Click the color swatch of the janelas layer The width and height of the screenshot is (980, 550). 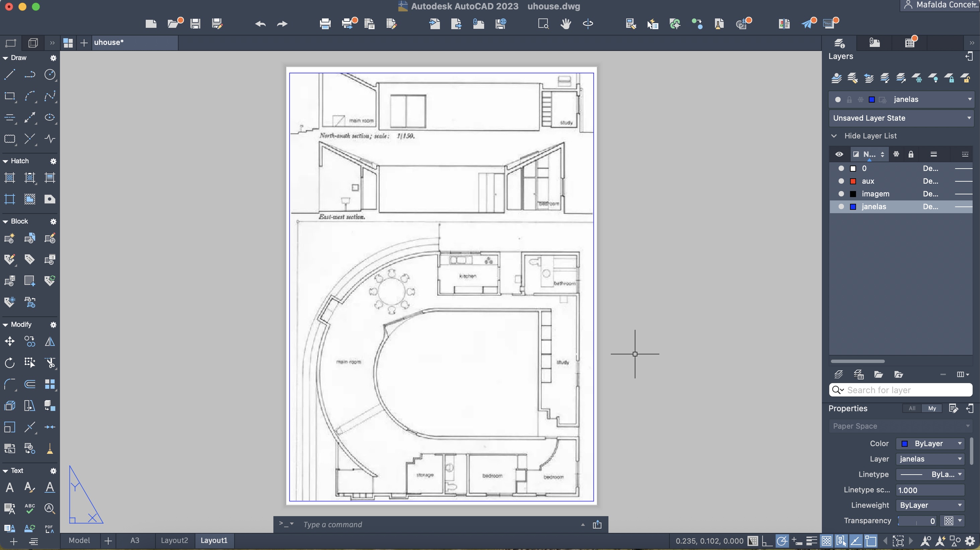pos(853,207)
